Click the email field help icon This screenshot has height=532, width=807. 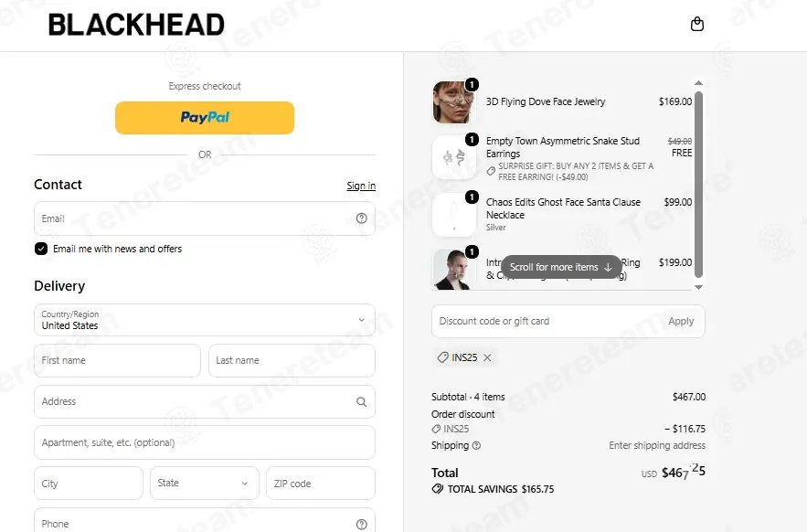pyautogui.click(x=362, y=218)
